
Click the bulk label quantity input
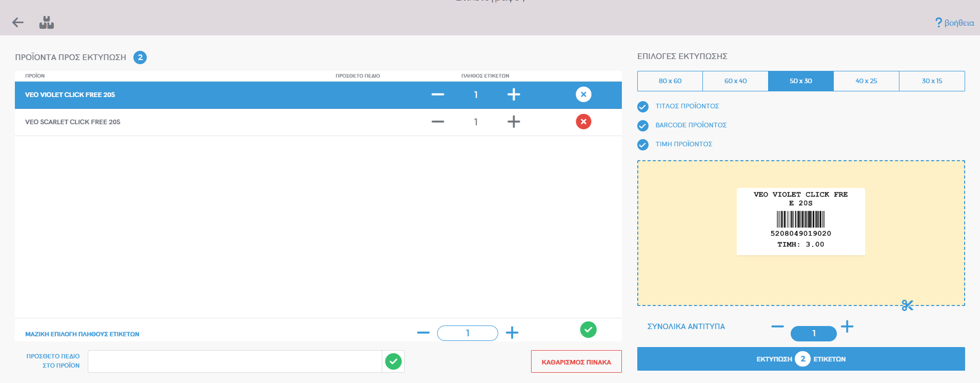pyautogui.click(x=467, y=333)
